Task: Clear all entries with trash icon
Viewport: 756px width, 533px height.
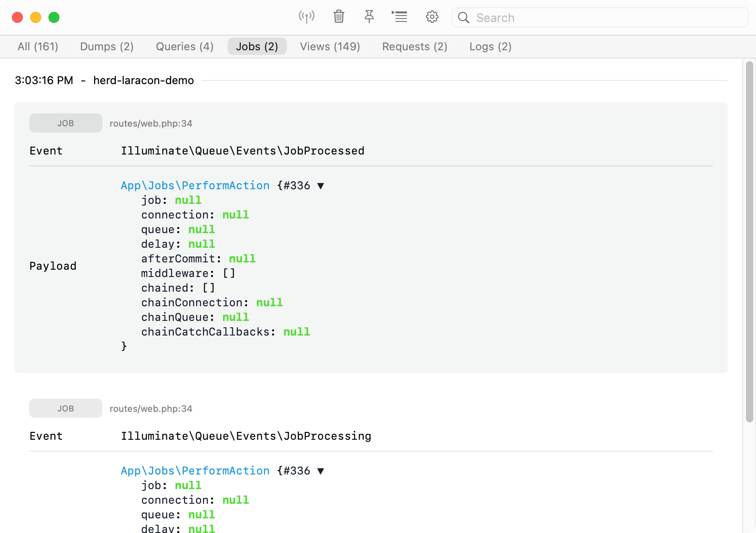Action: (x=339, y=17)
